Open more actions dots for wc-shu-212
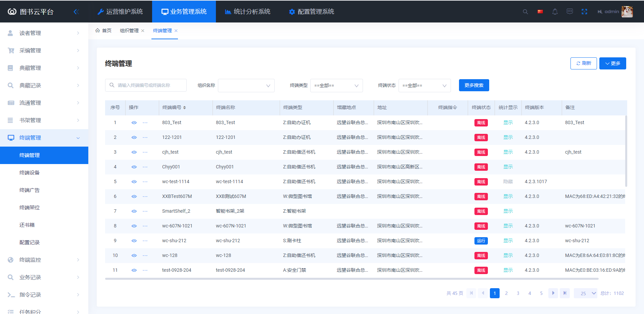Screen dimensions: 644x314 point(145,241)
